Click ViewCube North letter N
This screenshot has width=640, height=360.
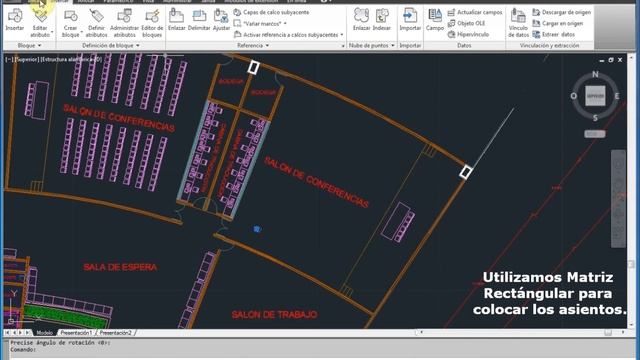click(x=595, y=74)
